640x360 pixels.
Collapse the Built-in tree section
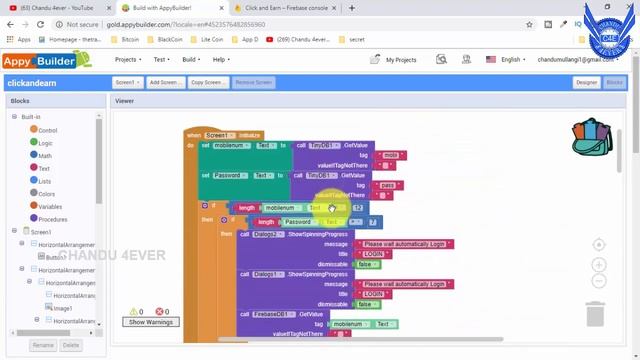14,117
